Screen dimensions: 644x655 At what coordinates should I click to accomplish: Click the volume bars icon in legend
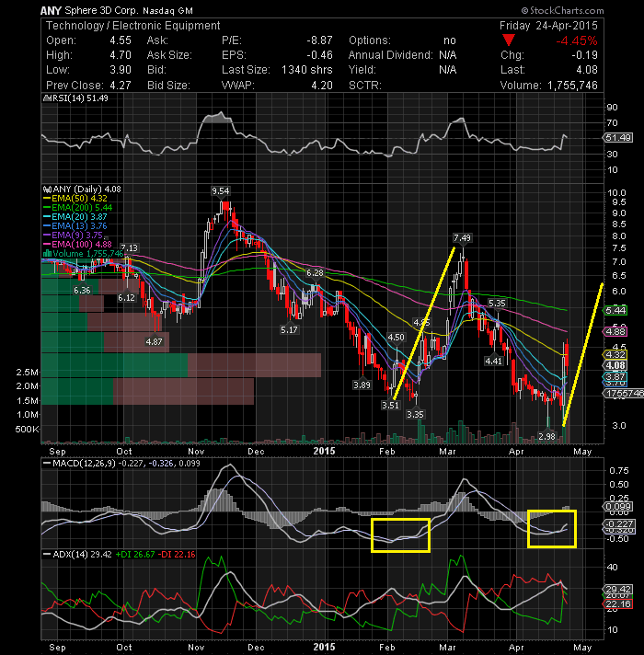coord(47,254)
